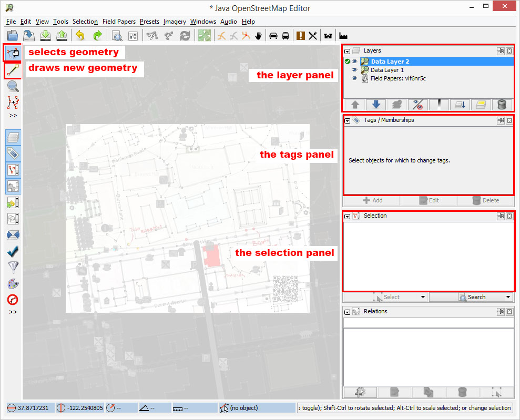Image resolution: width=520 pixels, height=420 pixels.
Task: Expand more panels via lower >> chevron
Action: 13,312
